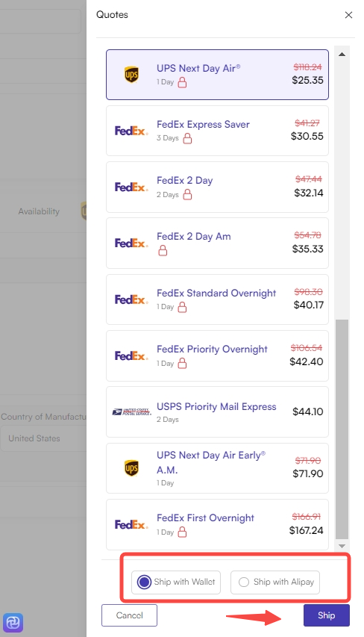Screen dimensions: 364x637
Task: Click the lock icon under FedEx Express Saver
Action: (x=187, y=139)
